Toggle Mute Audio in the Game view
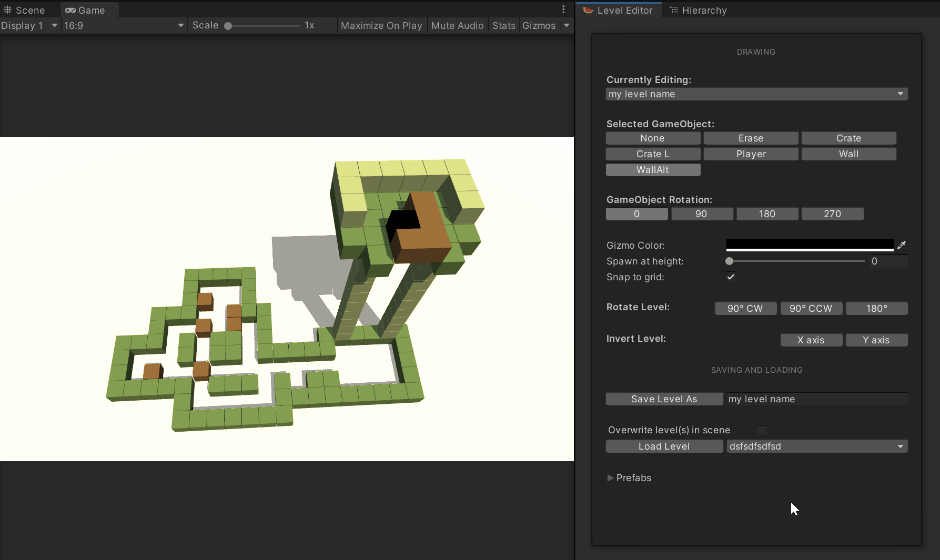The image size is (940, 560). coord(457,25)
